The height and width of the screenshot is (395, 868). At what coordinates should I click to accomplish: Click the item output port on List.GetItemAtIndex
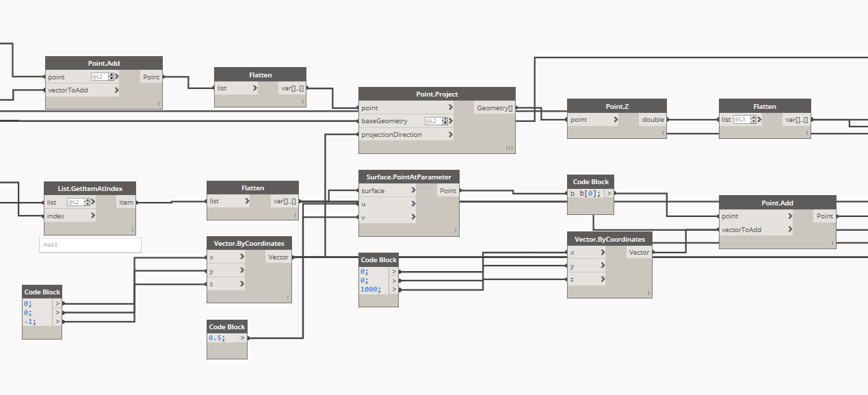(x=127, y=202)
